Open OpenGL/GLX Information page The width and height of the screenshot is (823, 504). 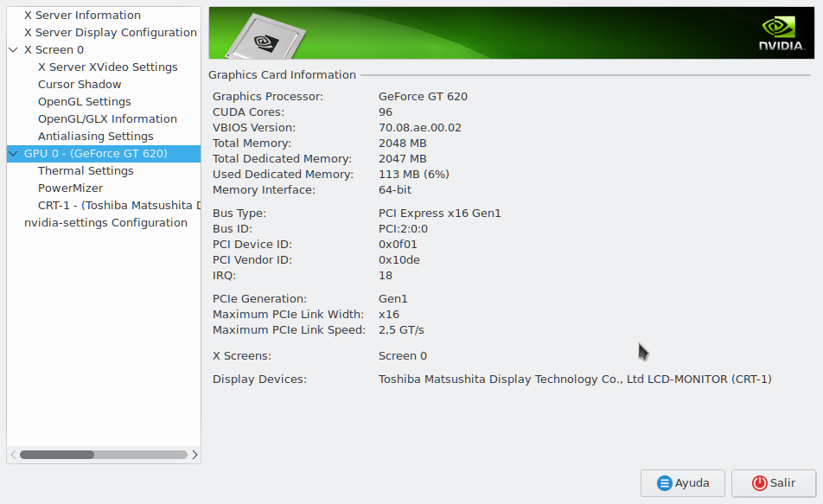(107, 119)
